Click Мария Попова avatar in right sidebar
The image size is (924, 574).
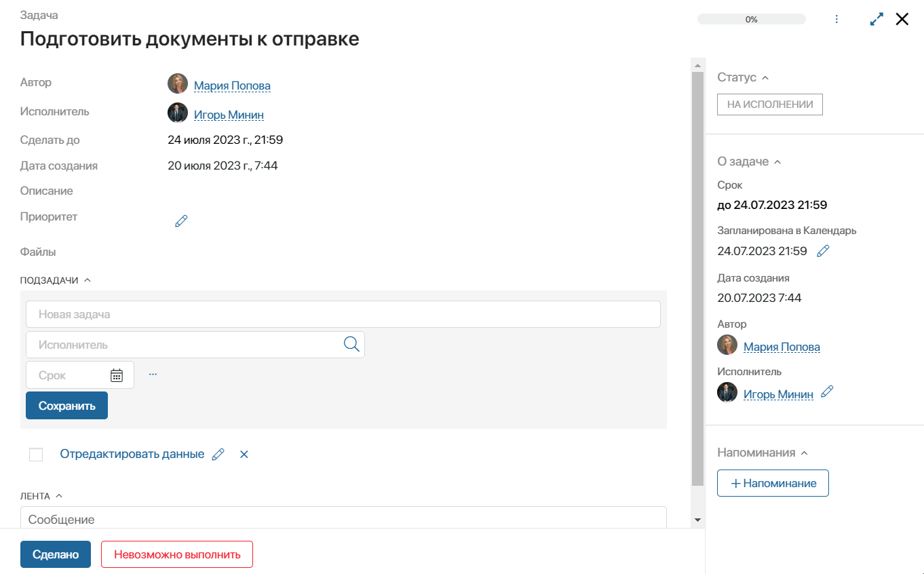pyautogui.click(x=727, y=345)
